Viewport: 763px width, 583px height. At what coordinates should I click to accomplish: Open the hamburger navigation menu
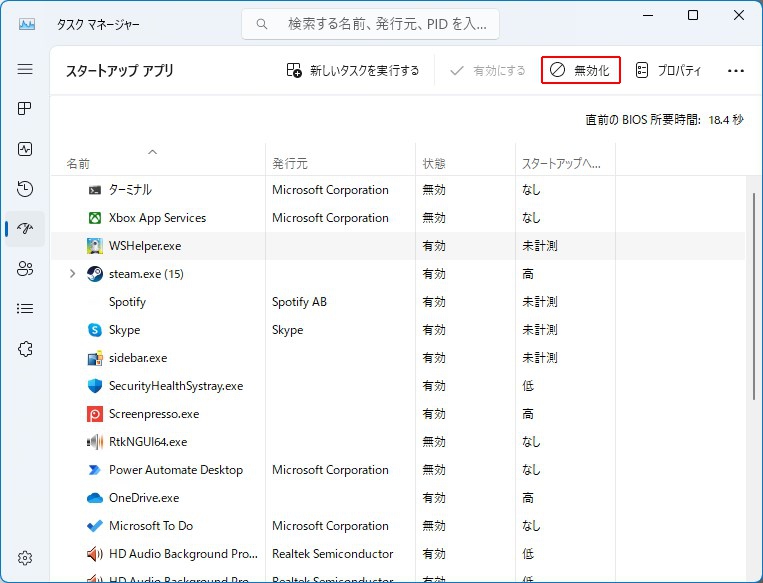tap(25, 69)
